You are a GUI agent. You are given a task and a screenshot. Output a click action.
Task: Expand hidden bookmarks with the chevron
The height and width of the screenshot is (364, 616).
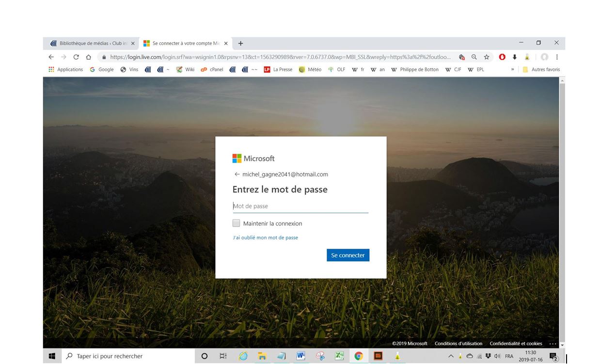pos(512,69)
